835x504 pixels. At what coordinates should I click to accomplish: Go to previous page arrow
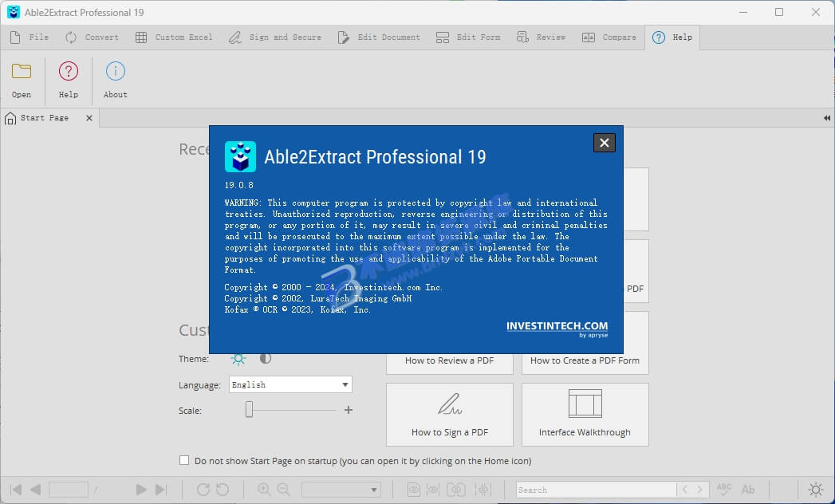coord(36,490)
